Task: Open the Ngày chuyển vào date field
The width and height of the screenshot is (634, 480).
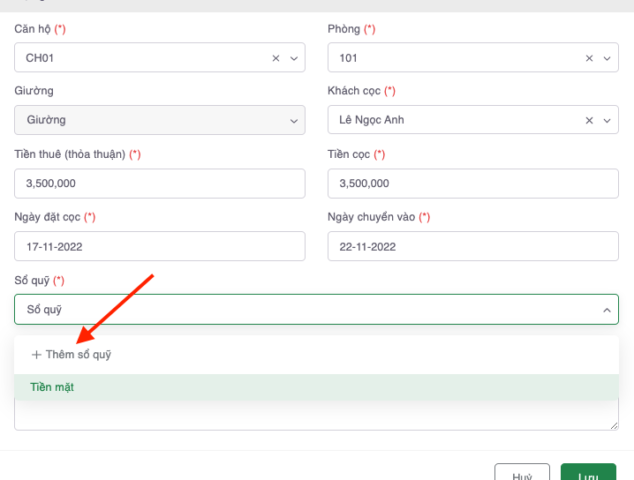Action: click(x=473, y=246)
